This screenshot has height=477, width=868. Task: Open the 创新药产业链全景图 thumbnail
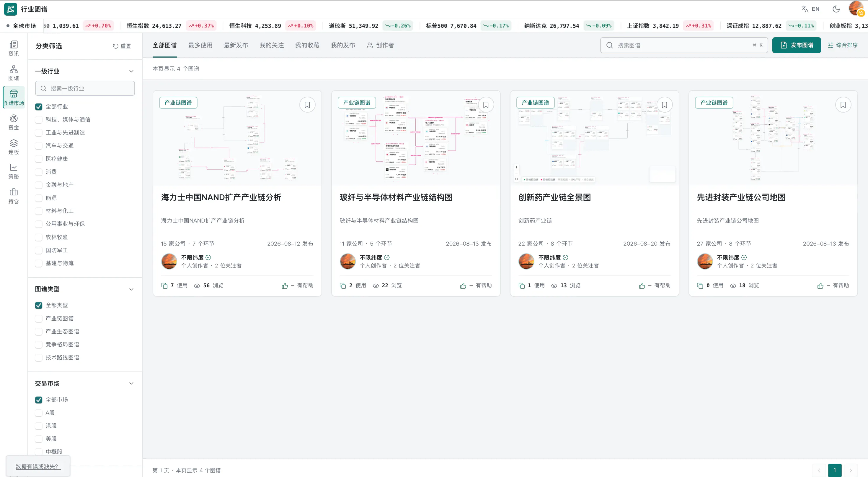(594, 138)
